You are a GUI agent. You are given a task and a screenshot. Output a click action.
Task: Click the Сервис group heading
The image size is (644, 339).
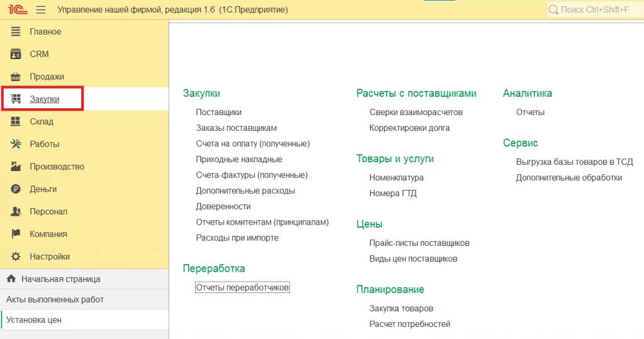(520, 143)
